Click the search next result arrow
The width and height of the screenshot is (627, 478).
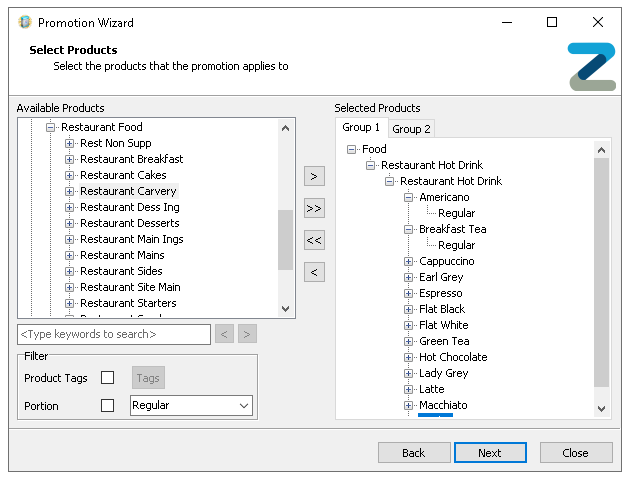247,334
